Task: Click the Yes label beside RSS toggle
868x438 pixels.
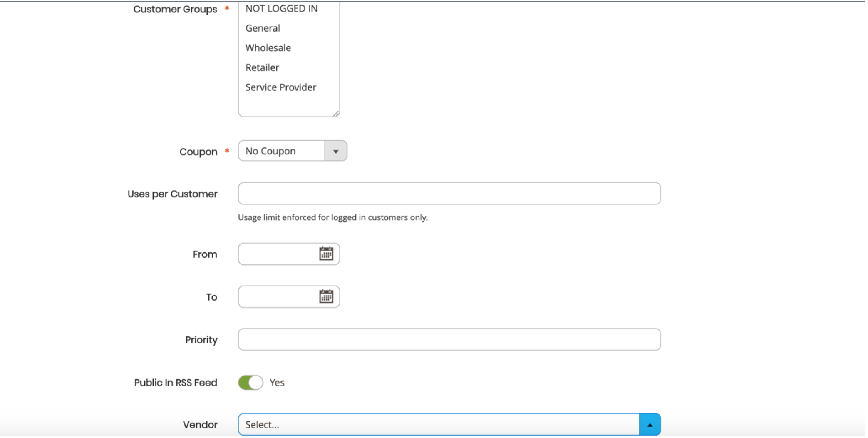Action: pos(277,383)
